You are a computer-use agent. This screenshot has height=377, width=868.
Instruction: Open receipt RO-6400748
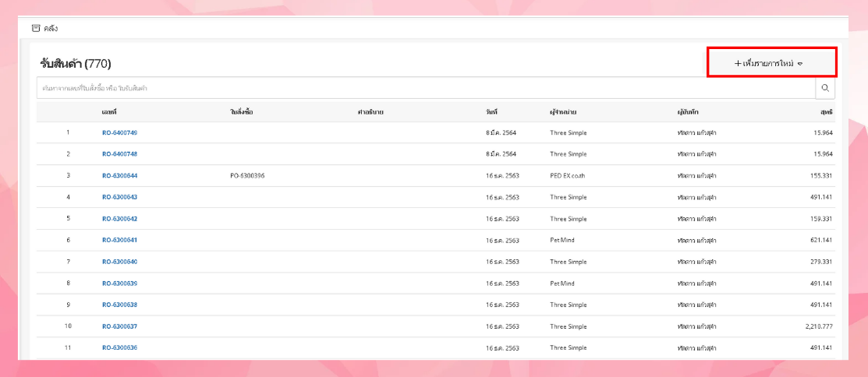119,154
